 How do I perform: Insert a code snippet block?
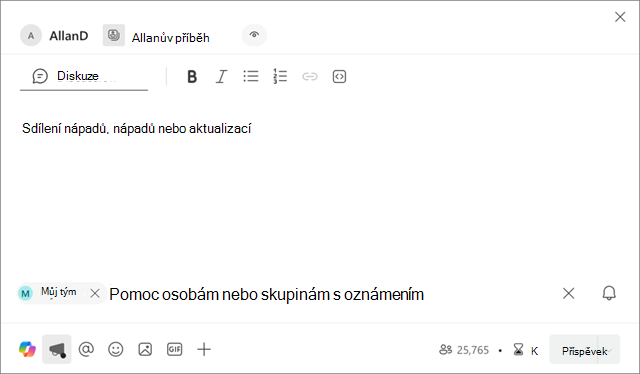339,76
